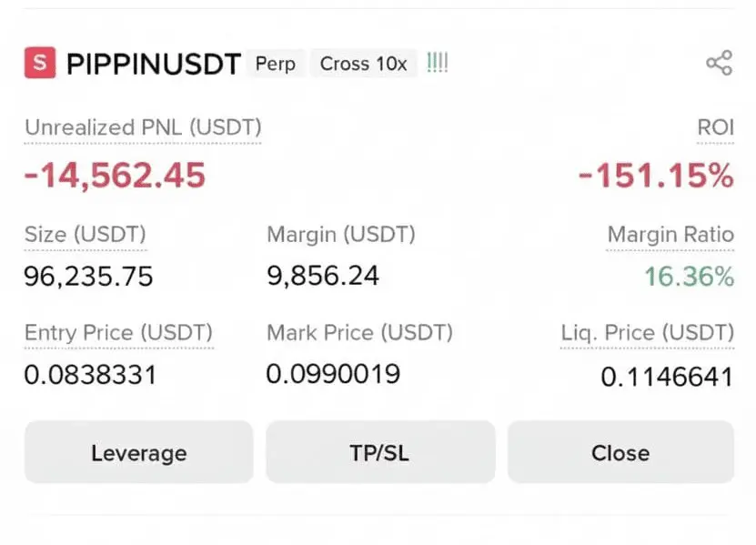Open the PIPPINUSDT pair title
Screen dimensions: 756x545
click(x=154, y=64)
